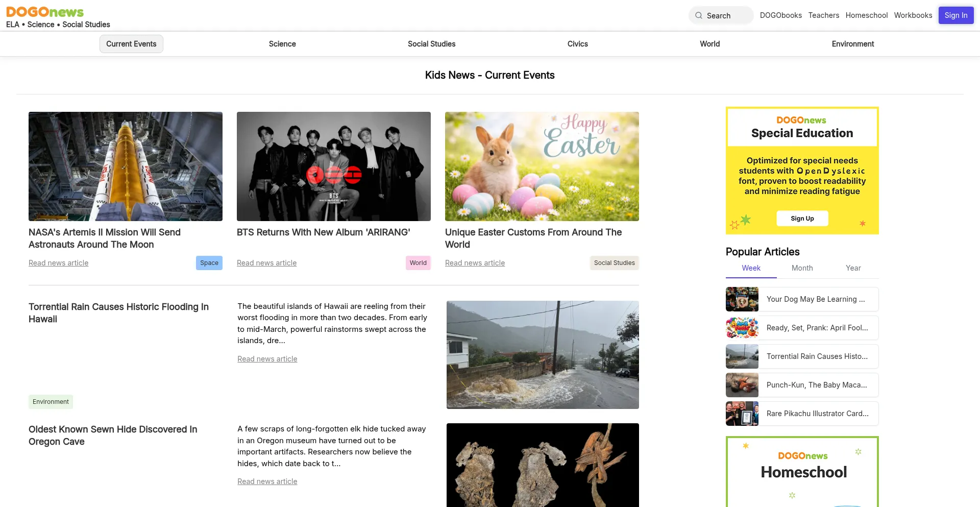This screenshot has width=980, height=507.
Task: Open the BTS album thumbnail
Action: pyautogui.click(x=334, y=166)
